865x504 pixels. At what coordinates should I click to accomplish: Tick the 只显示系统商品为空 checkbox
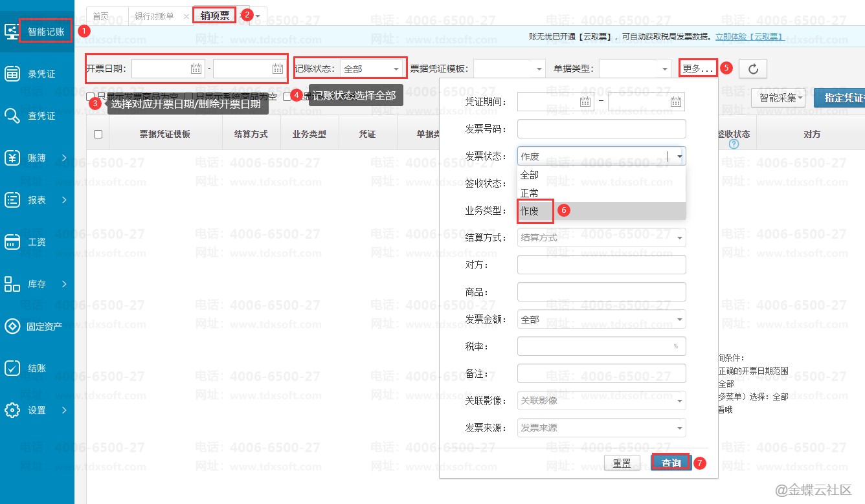[x=190, y=96]
